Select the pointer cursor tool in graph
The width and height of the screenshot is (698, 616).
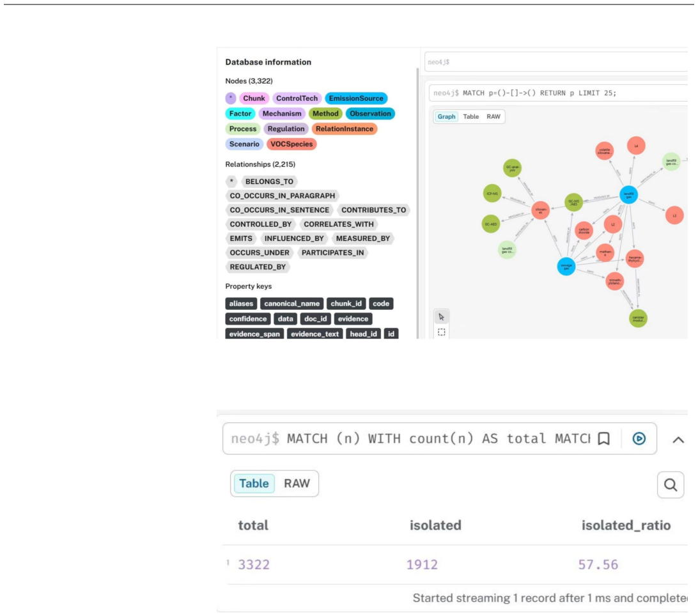point(441,317)
